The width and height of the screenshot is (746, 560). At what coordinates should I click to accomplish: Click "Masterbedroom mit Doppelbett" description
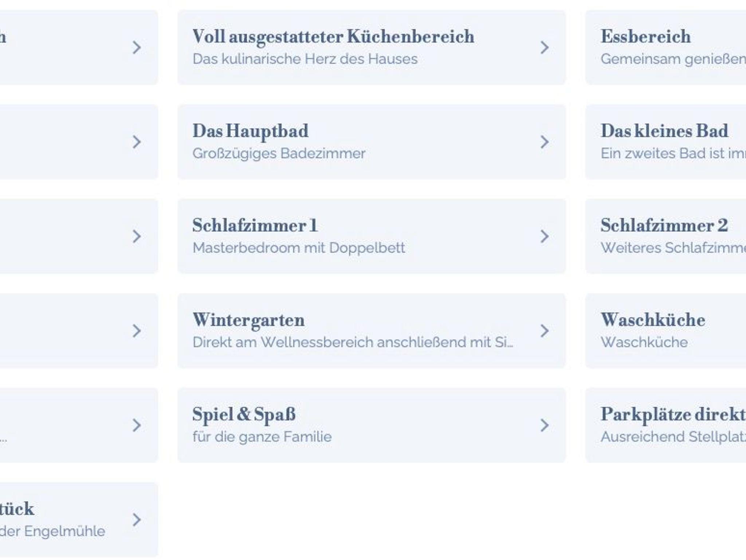(299, 248)
